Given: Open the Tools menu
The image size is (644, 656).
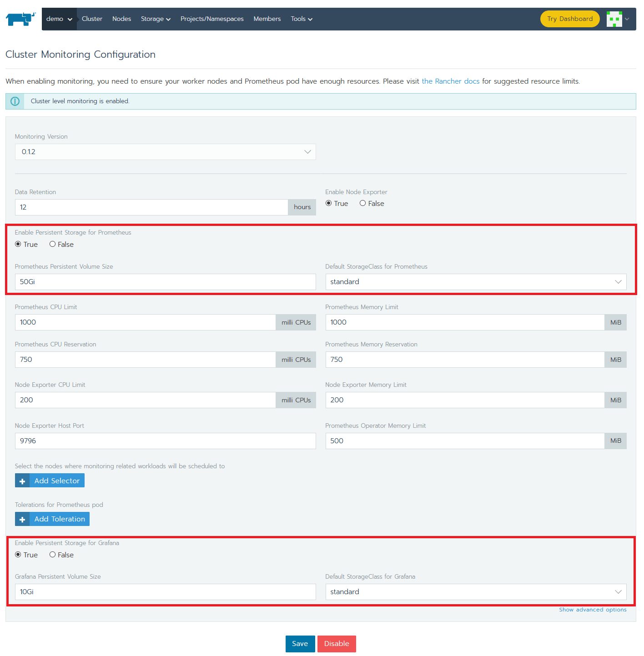Looking at the screenshot, I should tap(302, 19).
